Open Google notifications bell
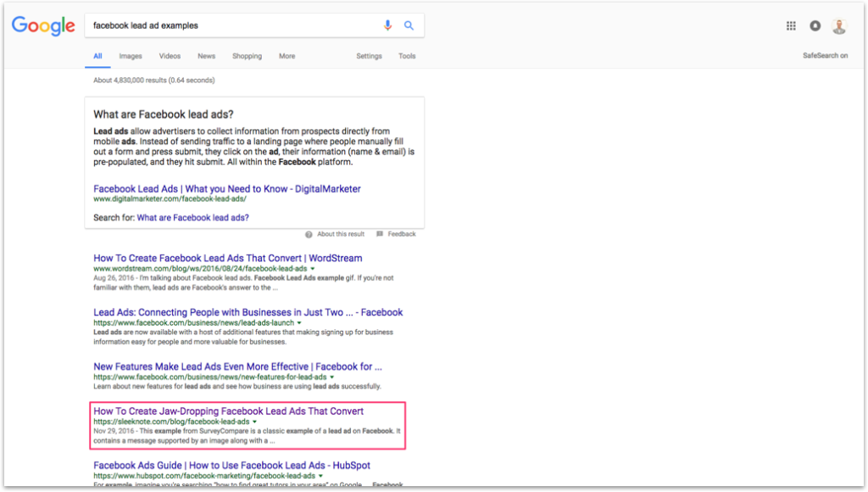Viewport: 868px width, 492px height. pos(815,25)
